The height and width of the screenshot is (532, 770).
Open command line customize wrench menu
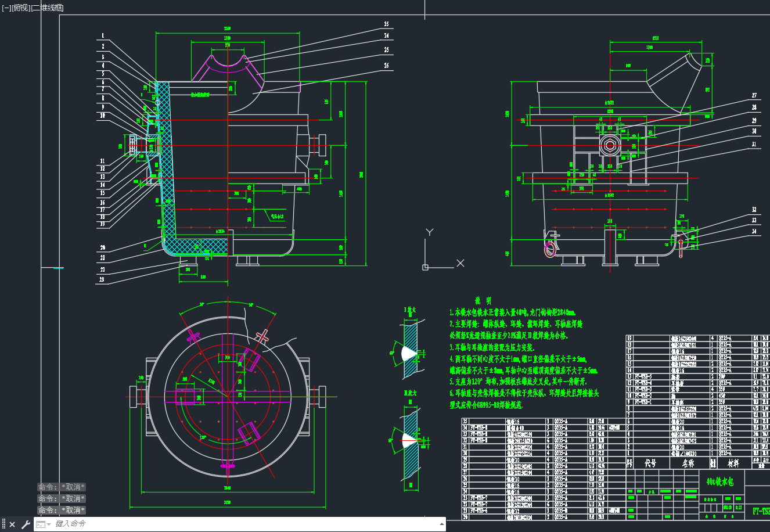tap(26, 524)
